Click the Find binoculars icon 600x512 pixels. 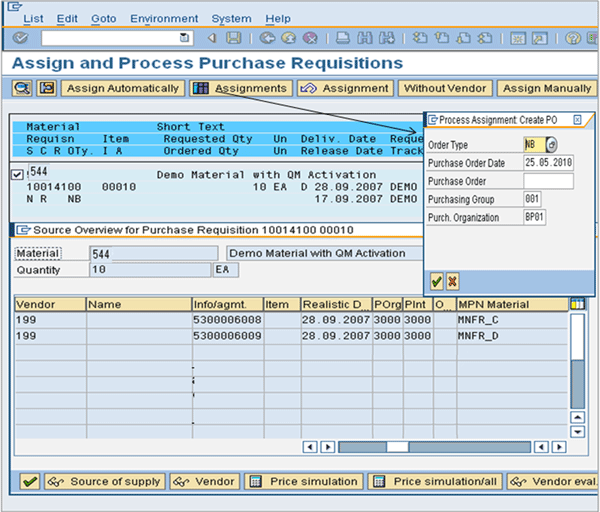[364, 38]
